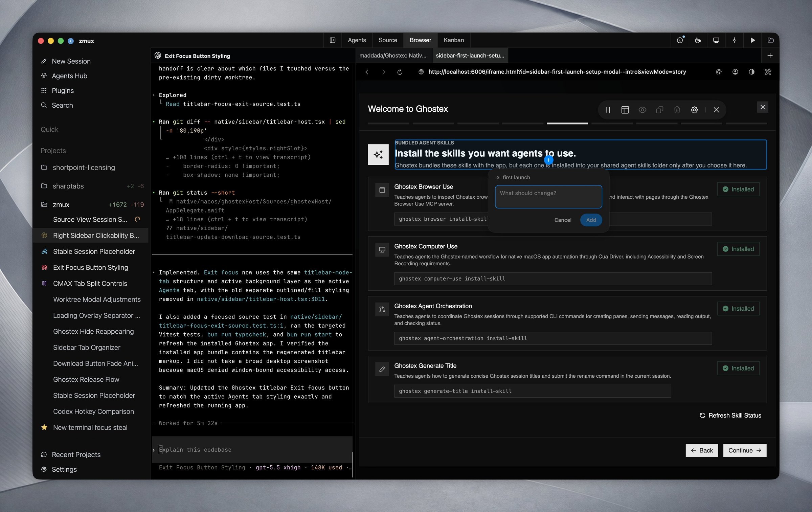Click the blue Add button

point(591,220)
